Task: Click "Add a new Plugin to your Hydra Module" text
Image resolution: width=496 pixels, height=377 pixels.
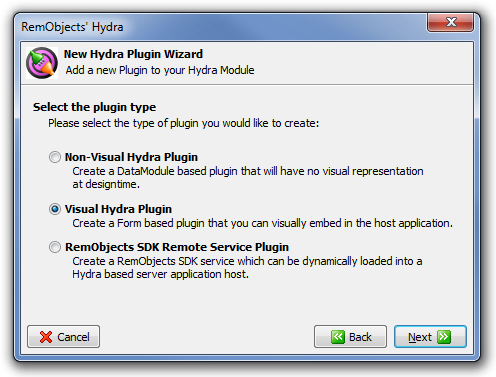Action: tap(160, 70)
